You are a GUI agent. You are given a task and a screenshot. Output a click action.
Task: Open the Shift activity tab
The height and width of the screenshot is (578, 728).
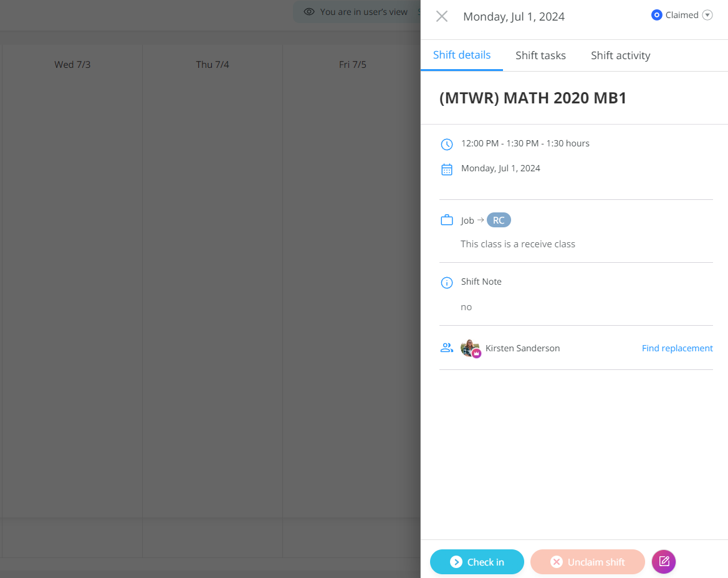[x=620, y=55]
